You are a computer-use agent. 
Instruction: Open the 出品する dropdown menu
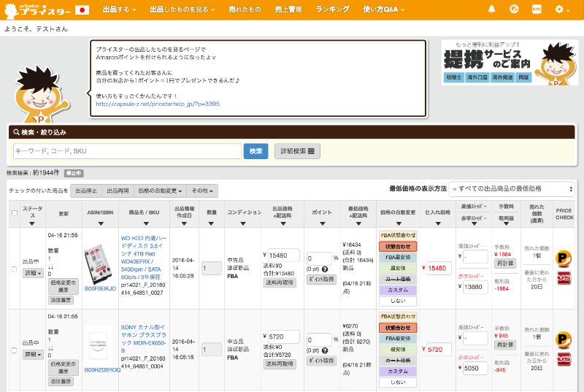click(119, 9)
